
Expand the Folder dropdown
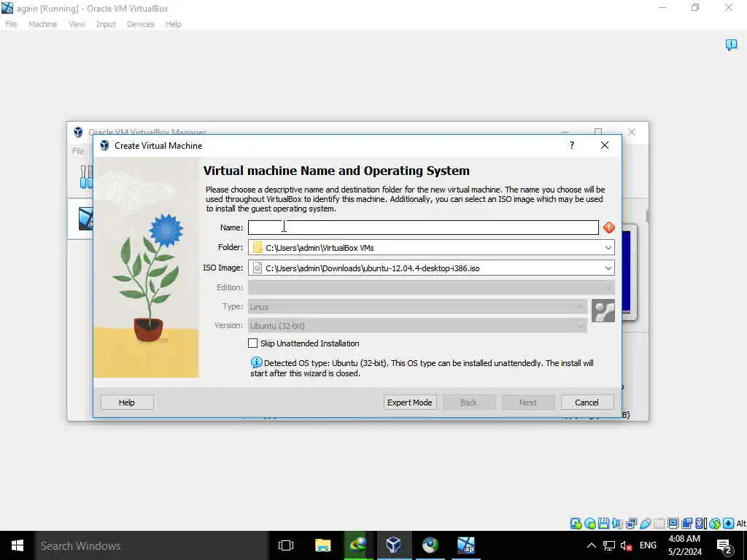point(608,248)
